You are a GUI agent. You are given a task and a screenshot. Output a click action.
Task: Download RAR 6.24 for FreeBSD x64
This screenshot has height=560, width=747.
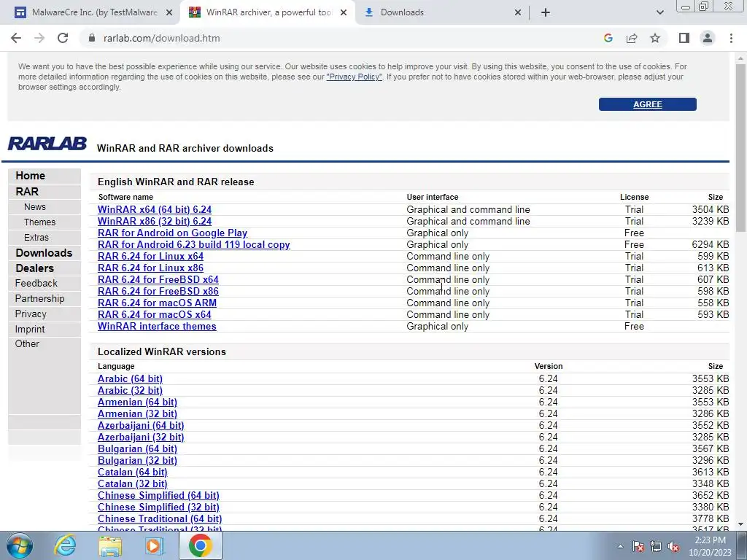point(158,279)
